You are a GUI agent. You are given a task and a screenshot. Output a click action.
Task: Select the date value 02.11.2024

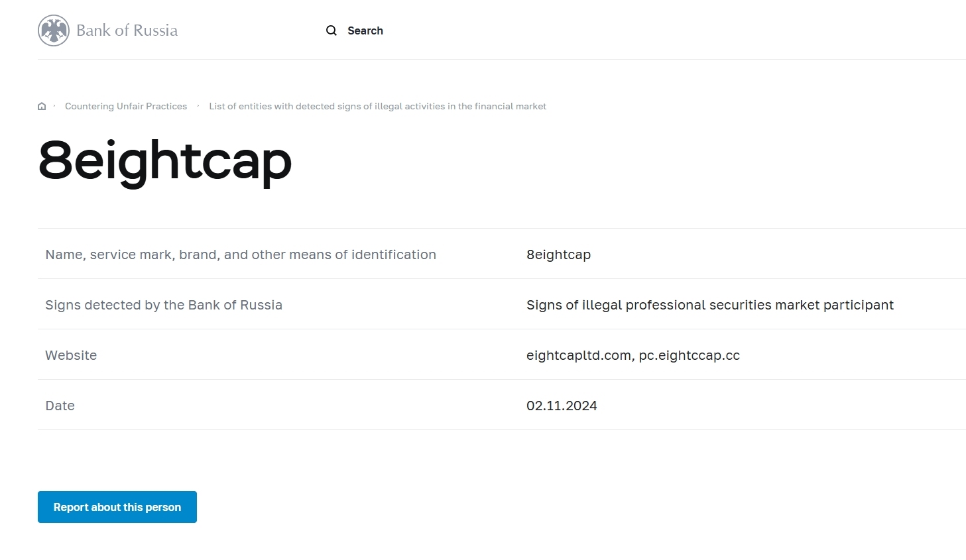[562, 406]
